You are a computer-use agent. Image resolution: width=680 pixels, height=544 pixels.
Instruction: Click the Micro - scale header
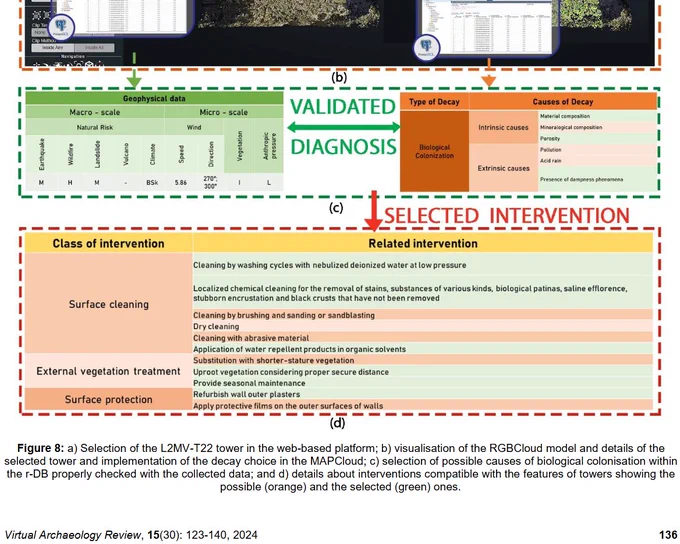[223, 112]
